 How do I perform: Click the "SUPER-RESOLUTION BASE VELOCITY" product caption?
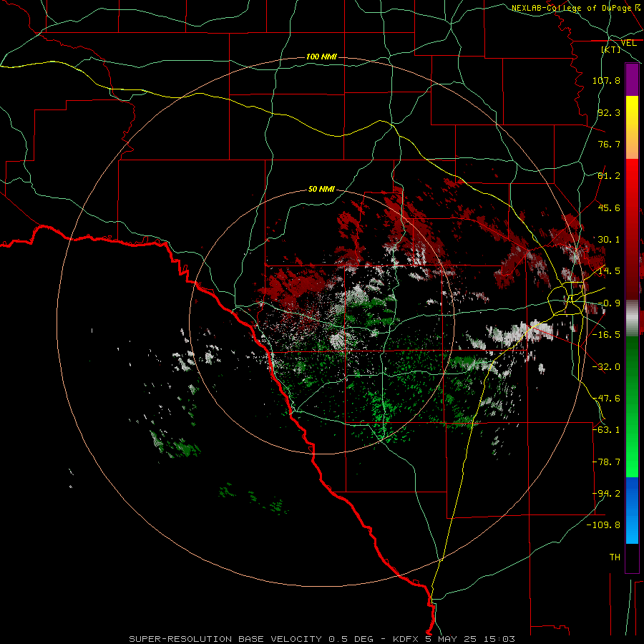[x=225, y=639]
